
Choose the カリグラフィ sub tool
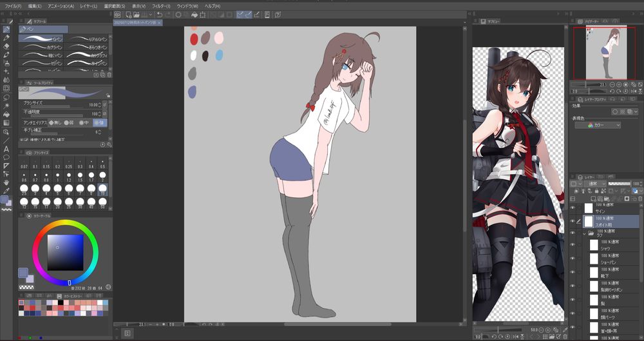[x=87, y=55]
